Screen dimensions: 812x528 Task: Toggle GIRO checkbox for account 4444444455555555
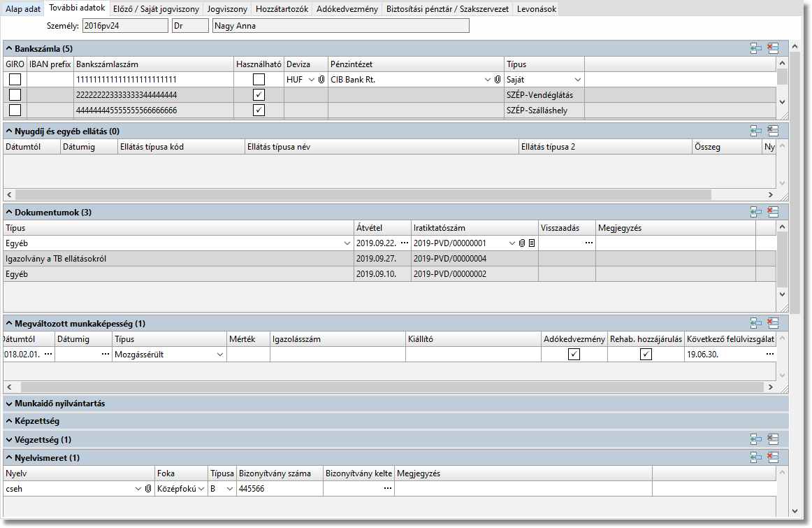point(15,110)
